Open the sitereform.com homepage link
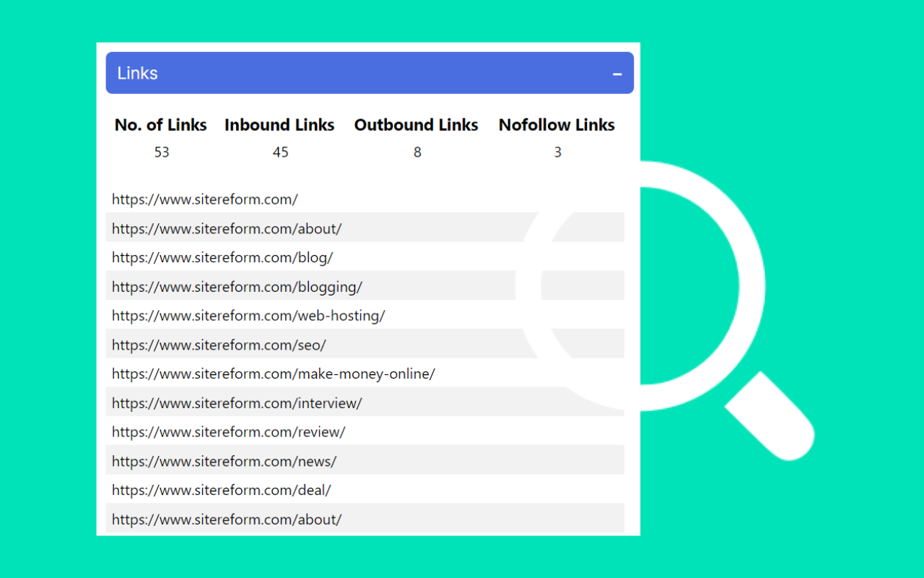 coord(204,199)
